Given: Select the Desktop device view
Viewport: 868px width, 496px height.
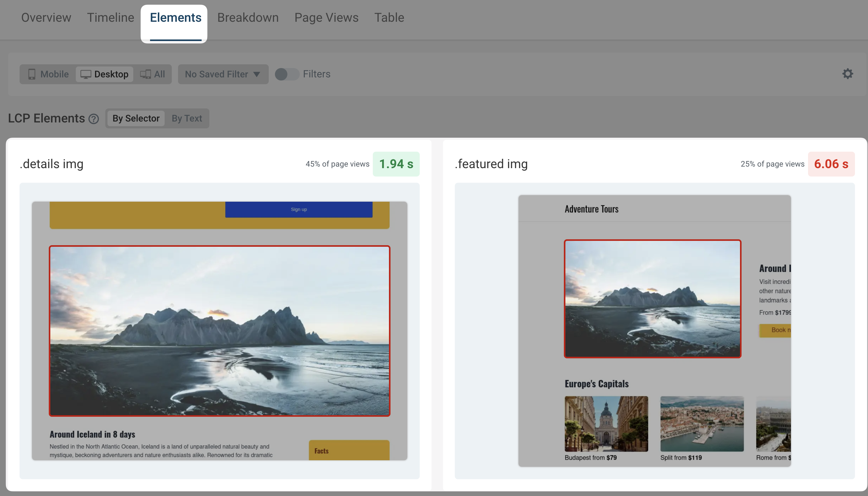Looking at the screenshot, I should [x=105, y=74].
